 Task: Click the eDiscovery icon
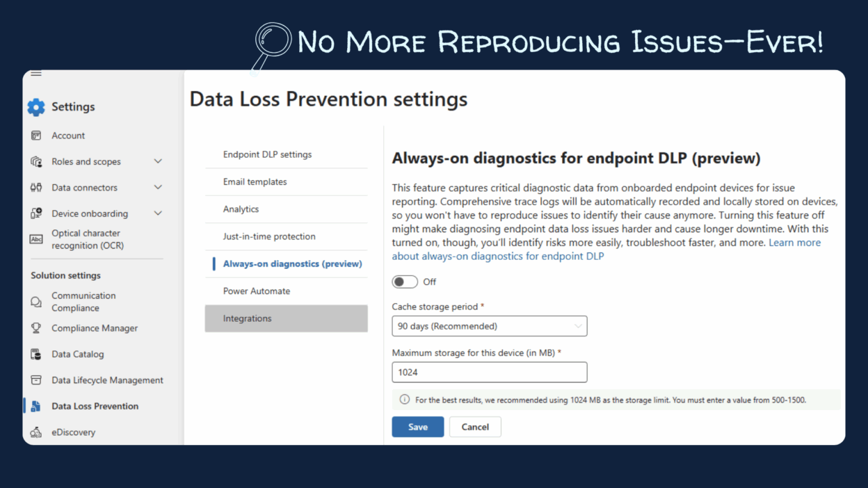click(36, 432)
